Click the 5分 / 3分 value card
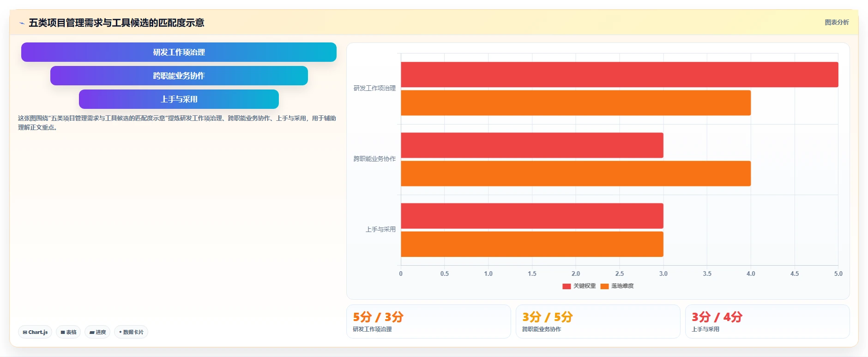This screenshot has height=357, width=868. 428,321
